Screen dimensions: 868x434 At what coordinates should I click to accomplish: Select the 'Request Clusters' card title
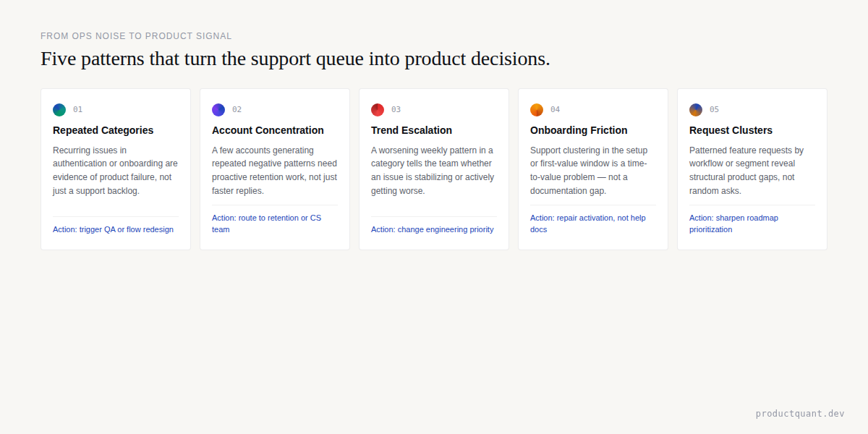[731, 130]
